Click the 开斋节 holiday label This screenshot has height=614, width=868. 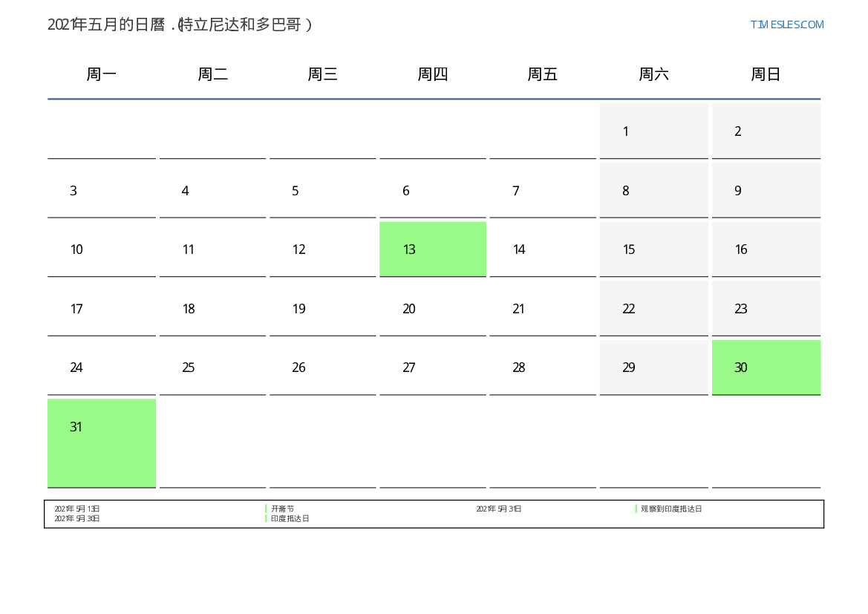click(x=282, y=509)
